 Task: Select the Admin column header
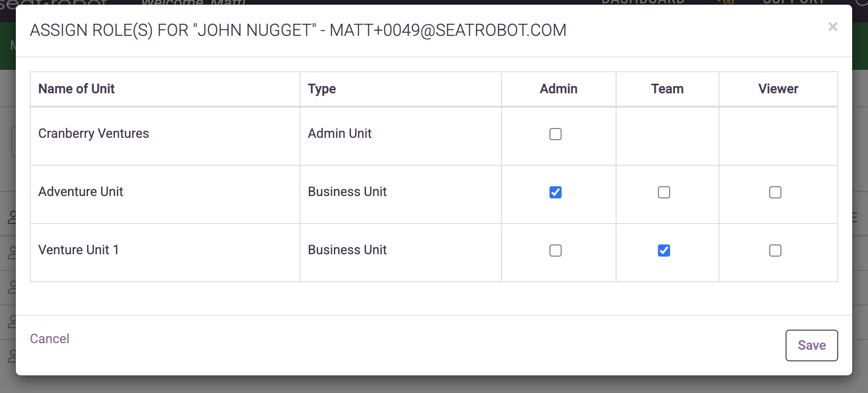tap(558, 89)
